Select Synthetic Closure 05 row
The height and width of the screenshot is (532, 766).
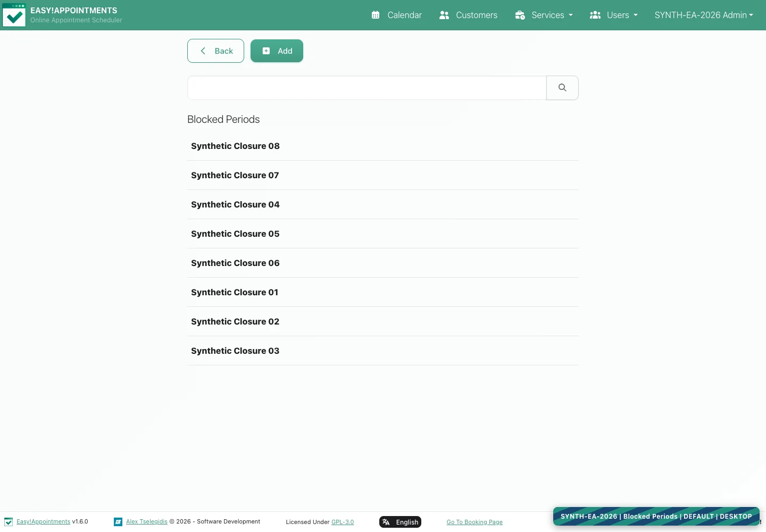tap(383, 234)
